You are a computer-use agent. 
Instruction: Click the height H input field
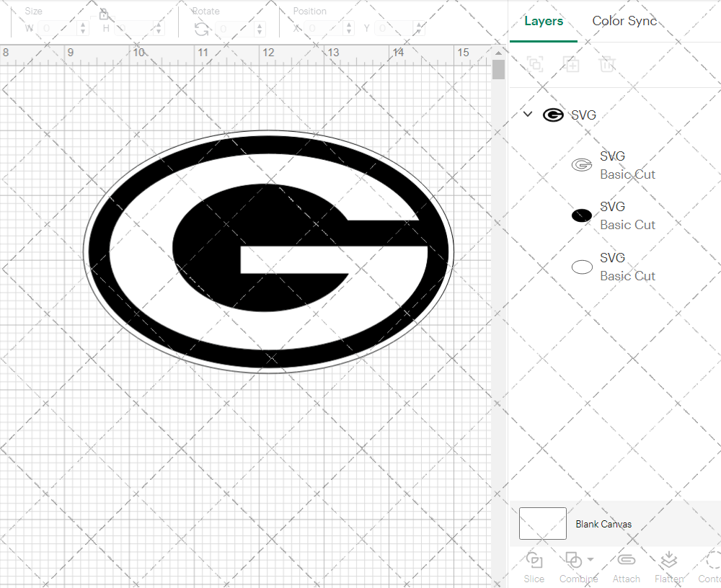pos(135,29)
